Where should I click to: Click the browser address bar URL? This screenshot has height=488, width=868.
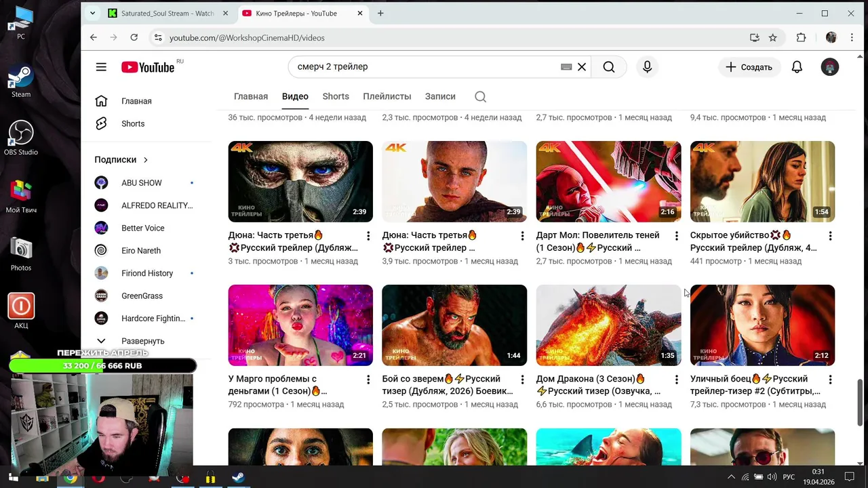247,38
